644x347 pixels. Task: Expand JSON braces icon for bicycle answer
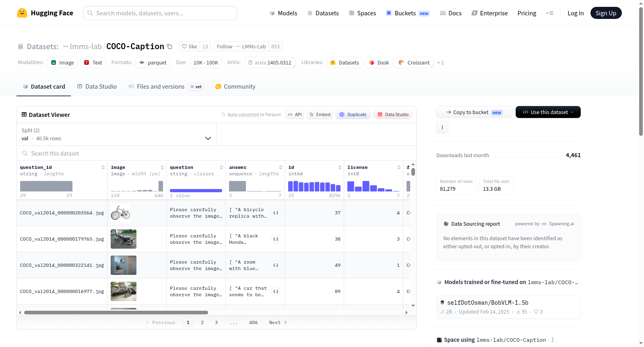click(x=276, y=213)
